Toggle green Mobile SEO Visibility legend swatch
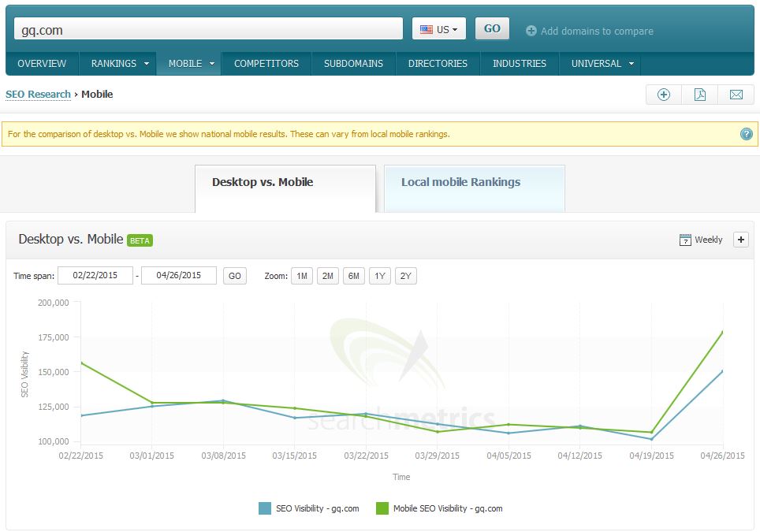This screenshot has width=760, height=532. pyautogui.click(x=382, y=508)
